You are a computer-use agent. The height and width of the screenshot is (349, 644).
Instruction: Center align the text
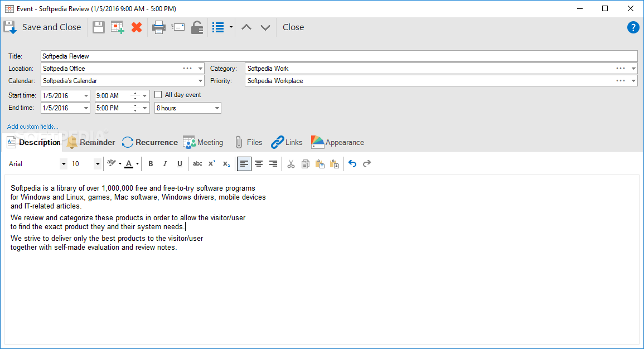click(259, 164)
